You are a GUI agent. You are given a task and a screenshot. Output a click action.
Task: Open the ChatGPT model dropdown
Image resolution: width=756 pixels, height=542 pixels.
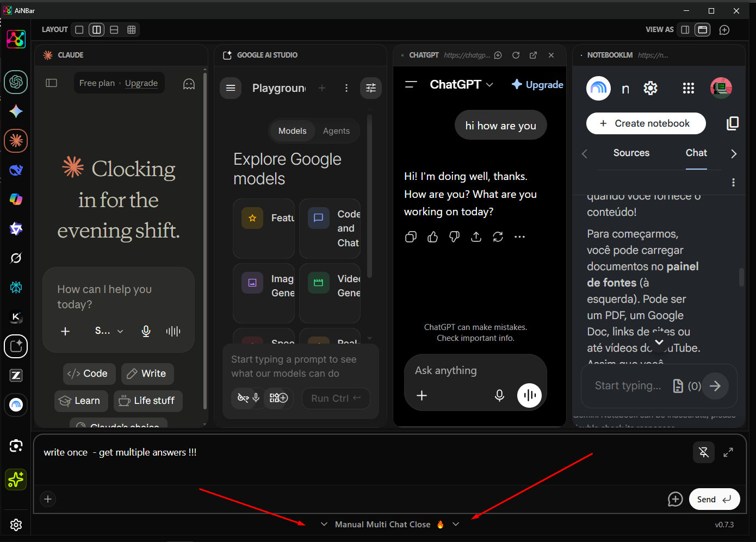[x=462, y=84]
